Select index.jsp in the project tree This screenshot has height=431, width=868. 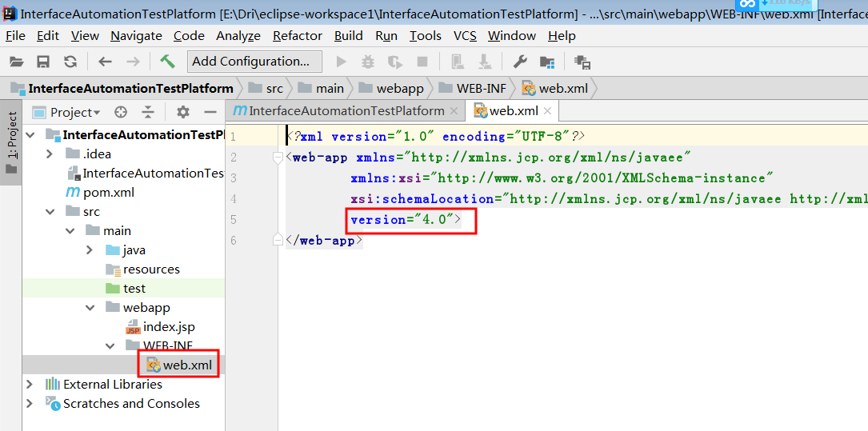pyautogui.click(x=161, y=326)
